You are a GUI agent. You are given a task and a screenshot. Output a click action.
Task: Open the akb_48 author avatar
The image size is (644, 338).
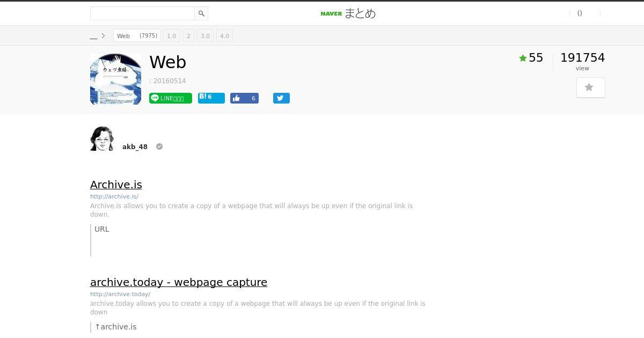pyautogui.click(x=102, y=138)
